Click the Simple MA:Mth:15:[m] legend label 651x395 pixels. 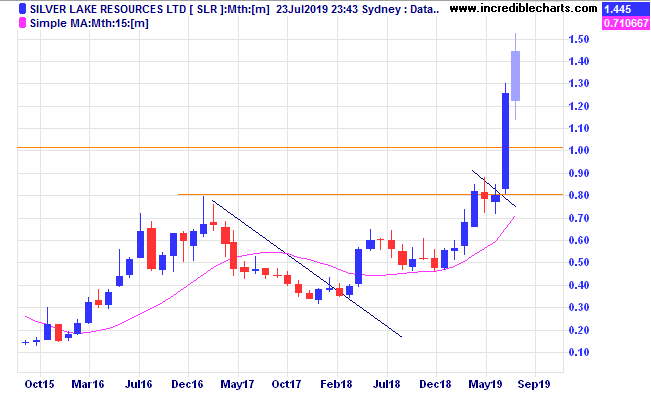(89, 23)
